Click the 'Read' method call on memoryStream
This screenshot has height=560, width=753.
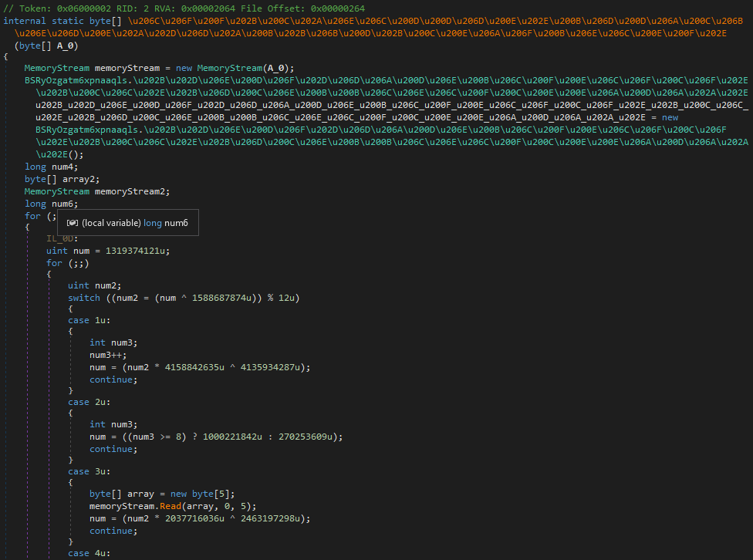(171, 506)
